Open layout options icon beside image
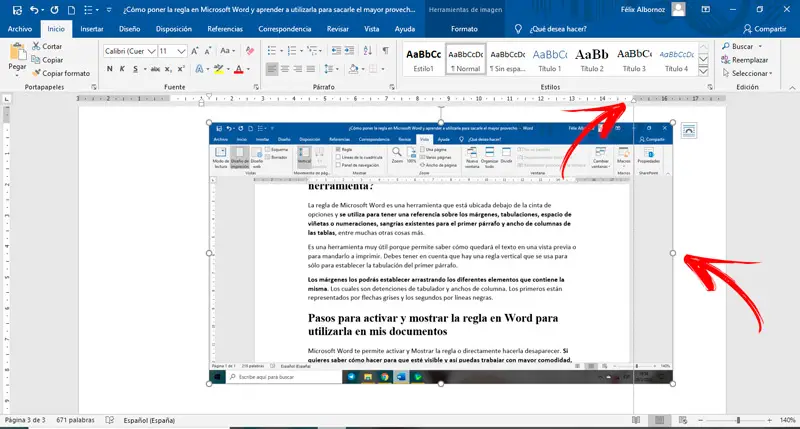This screenshot has height=429, width=800. [x=688, y=131]
